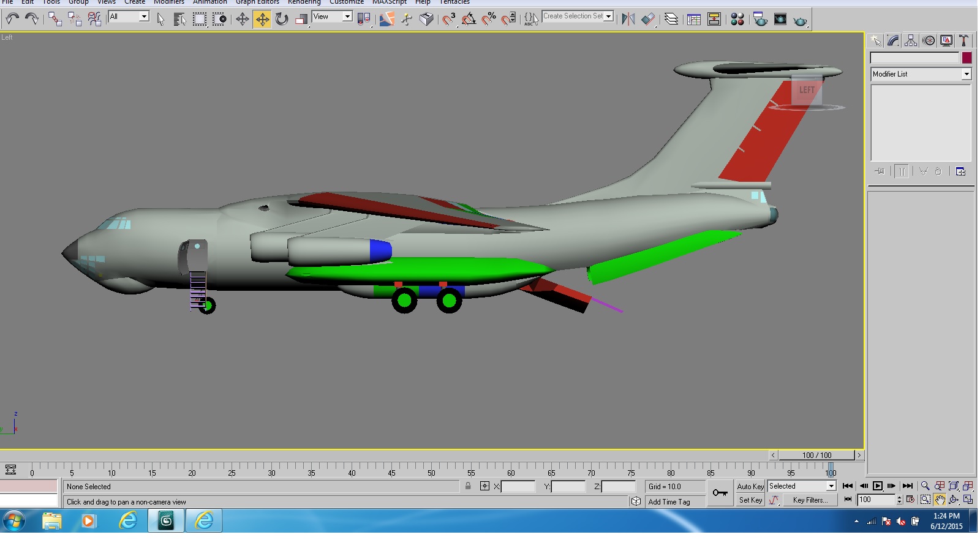The height and width of the screenshot is (551, 980).
Task: Click the Render teapot icon
Action: click(800, 20)
